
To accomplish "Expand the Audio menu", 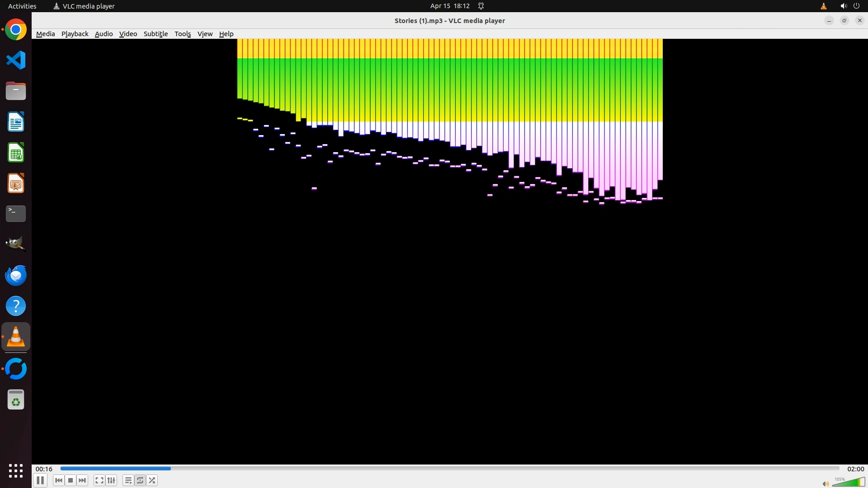I will [x=104, y=34].
